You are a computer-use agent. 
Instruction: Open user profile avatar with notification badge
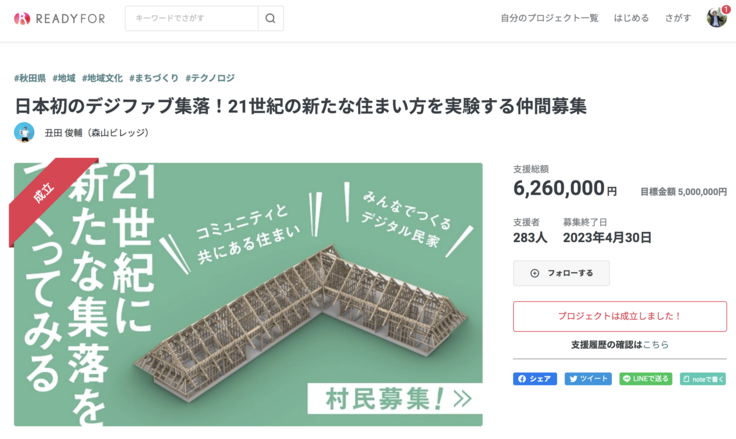click(x=717, y=17)
